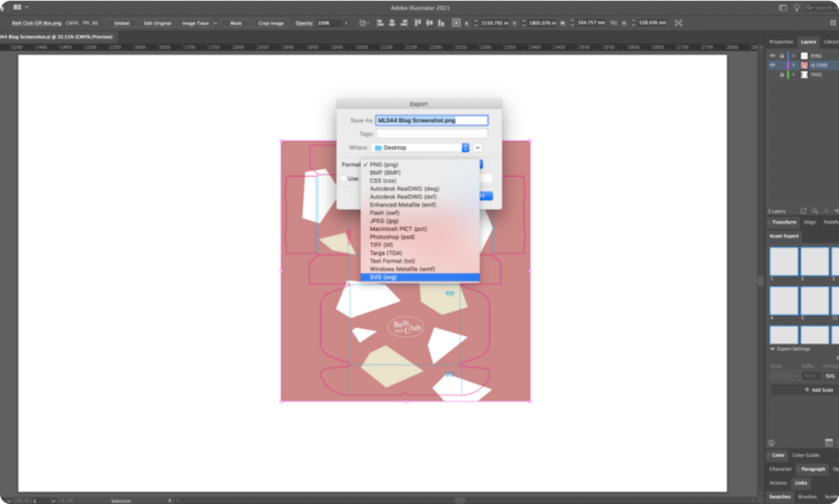
Task: Choose JPEG (jpg) format option
Action: (420, 220)
